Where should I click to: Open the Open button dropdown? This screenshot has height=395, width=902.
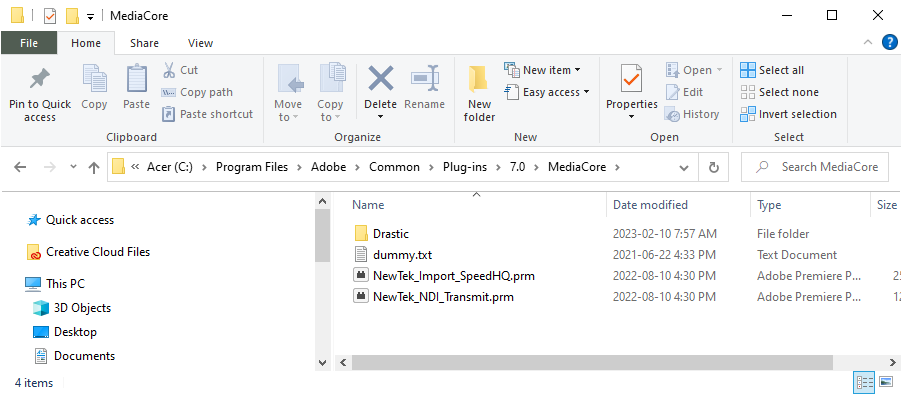(694, 70)
